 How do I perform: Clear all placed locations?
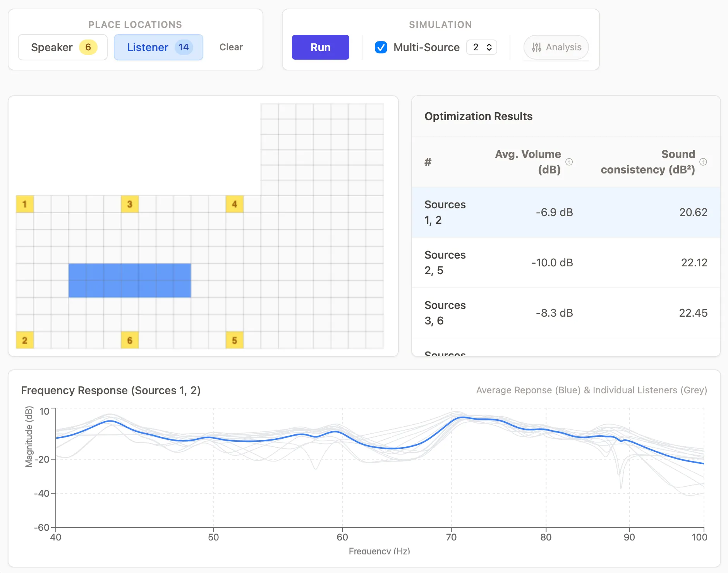tap(231, 47)
